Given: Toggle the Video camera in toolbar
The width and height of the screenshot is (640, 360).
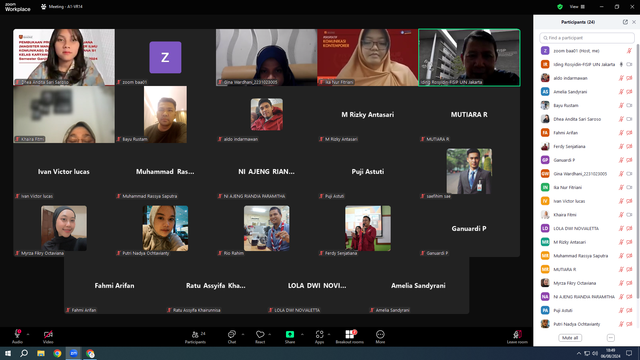Looking at the screenshot, I should (48, 336).
